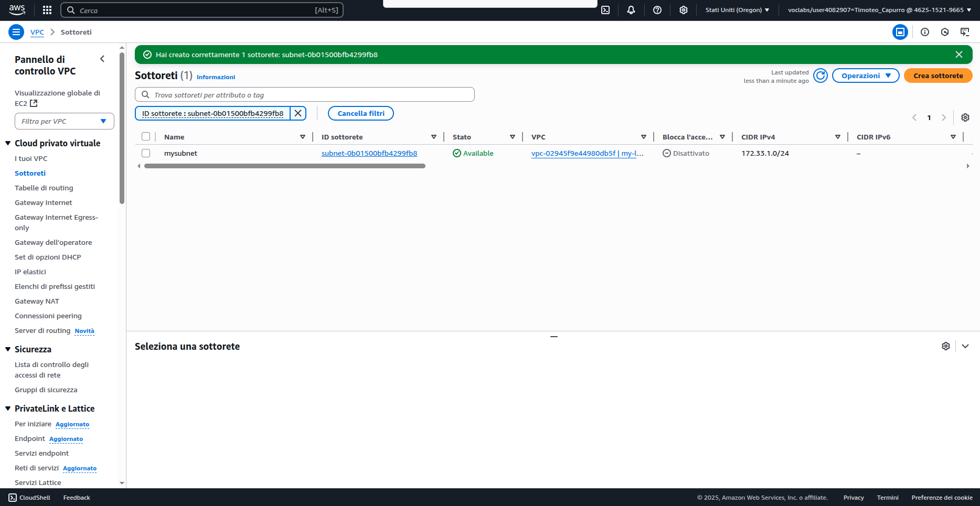Image resolution: width=980 pixels, height=506 pixels.
Task: Launch CloudShell from the top bar icon
Action: tap(605, 10)
